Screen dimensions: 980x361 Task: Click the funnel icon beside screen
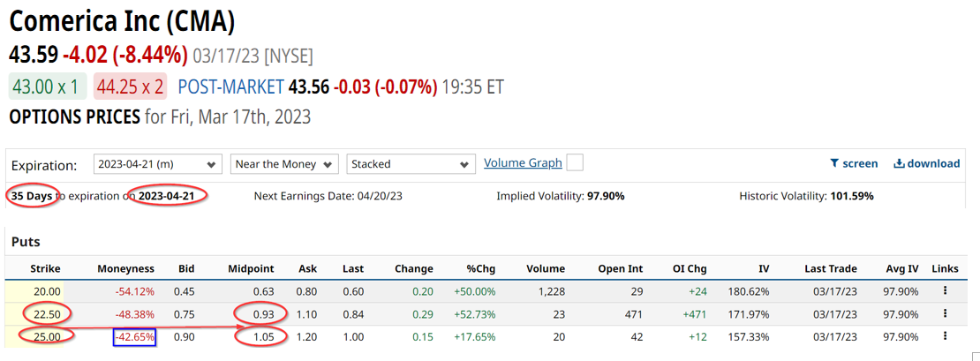pos(833,163)
